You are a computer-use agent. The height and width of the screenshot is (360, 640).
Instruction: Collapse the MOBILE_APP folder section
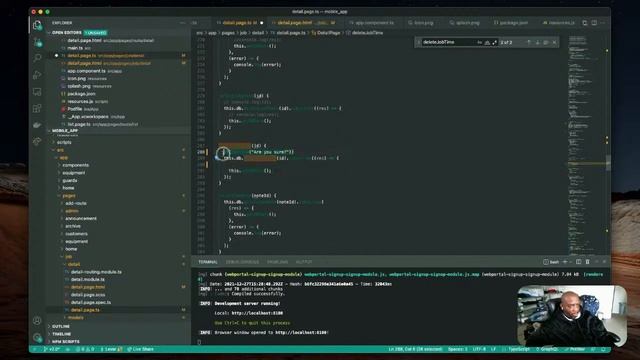[118, 131]
